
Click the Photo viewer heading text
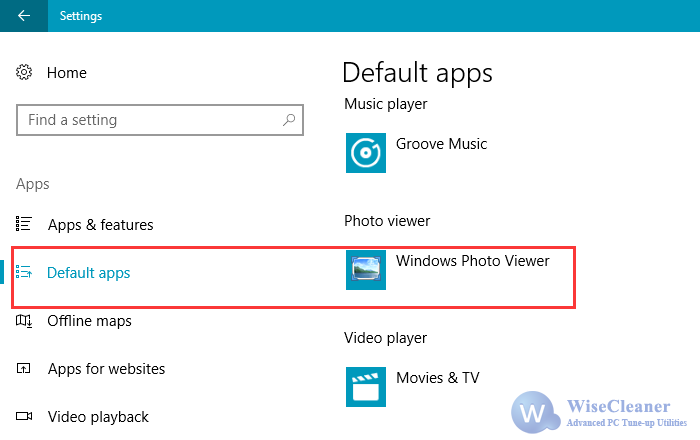tap(387, 221)
